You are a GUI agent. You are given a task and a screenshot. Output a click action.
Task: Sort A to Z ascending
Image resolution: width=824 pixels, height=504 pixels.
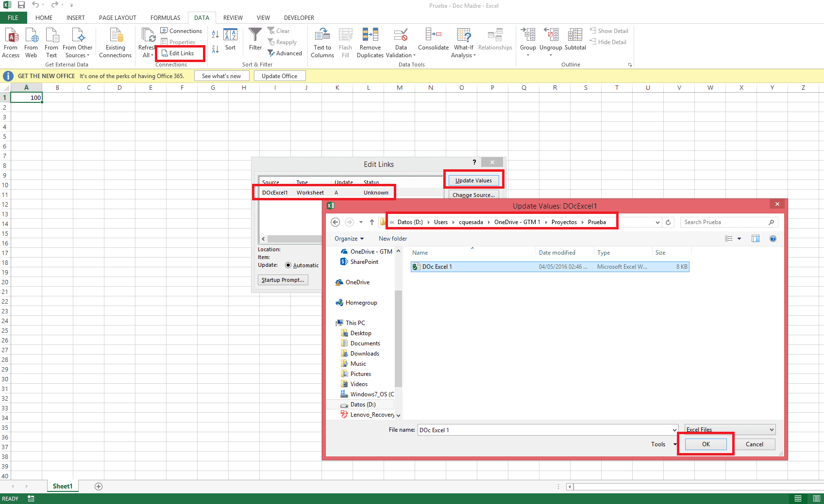[x=215, y=34]
